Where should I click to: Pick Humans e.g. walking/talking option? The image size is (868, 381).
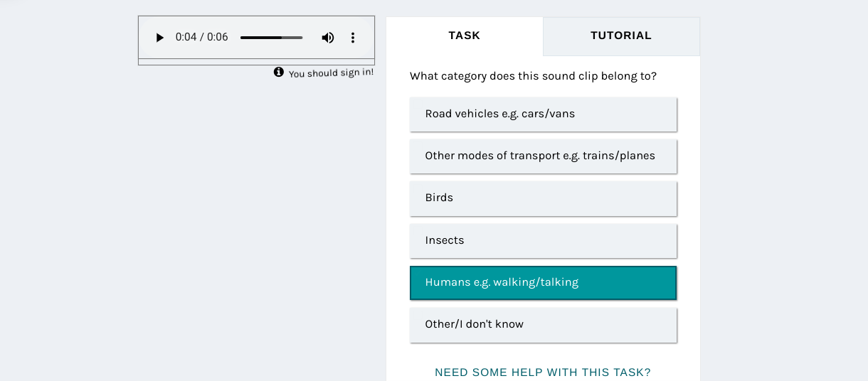543,282
